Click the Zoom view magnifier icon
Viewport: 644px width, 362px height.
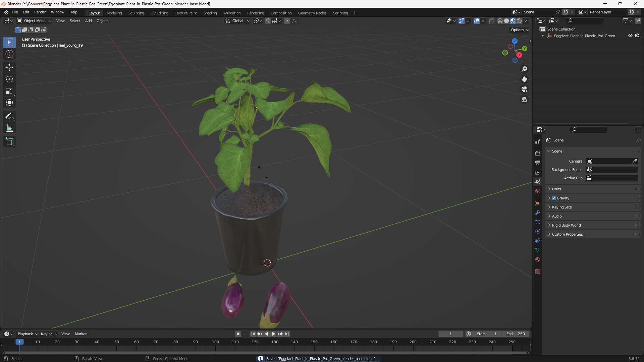[524, 69]
